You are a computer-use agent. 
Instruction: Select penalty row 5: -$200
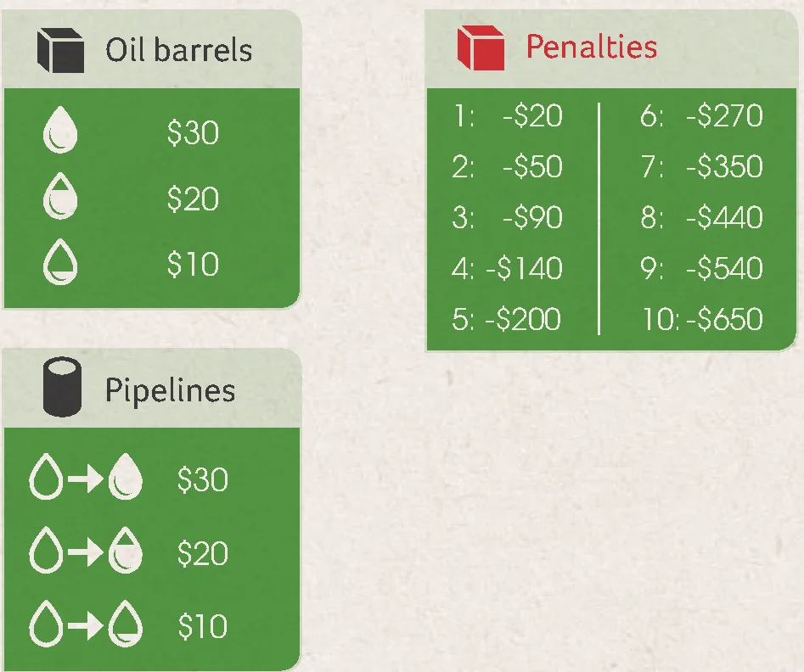pyautogui.click(x=507, y=319)
